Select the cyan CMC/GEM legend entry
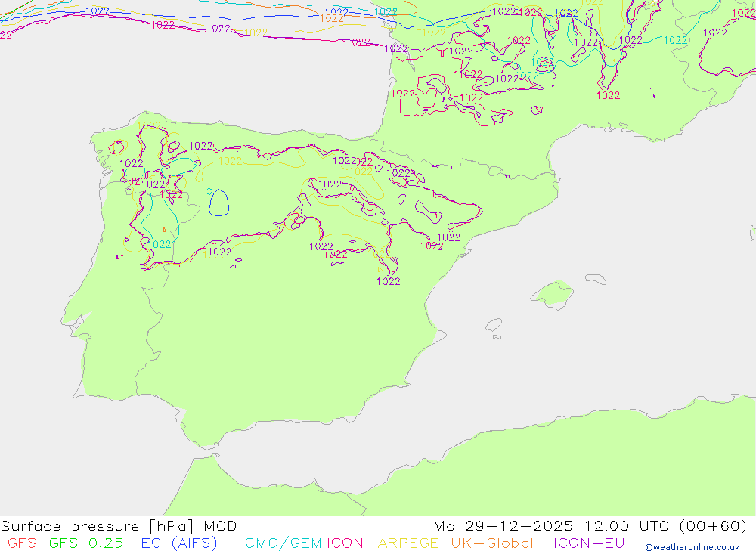The height and width of the screenshot is (554, 756). click(283, 543)
